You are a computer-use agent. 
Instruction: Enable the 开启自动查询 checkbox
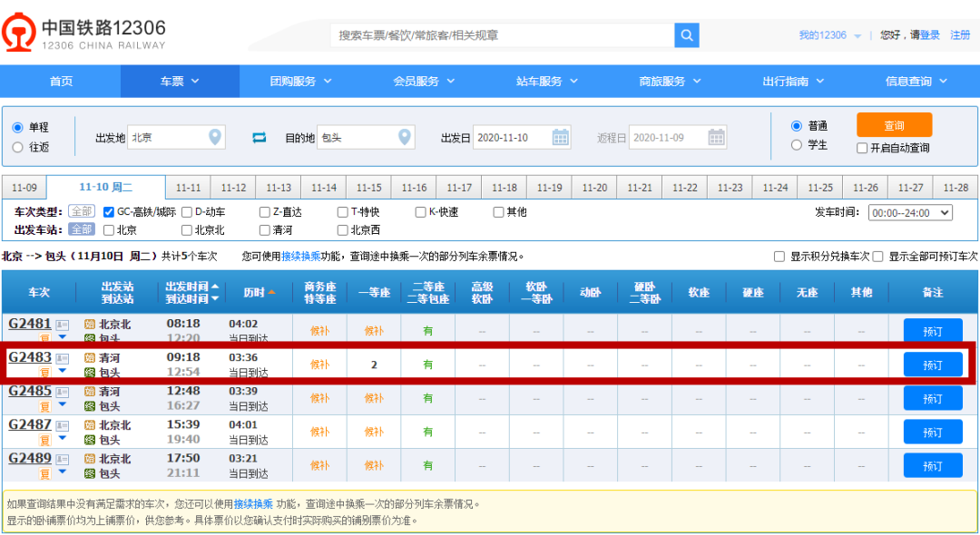coord(862,148)
